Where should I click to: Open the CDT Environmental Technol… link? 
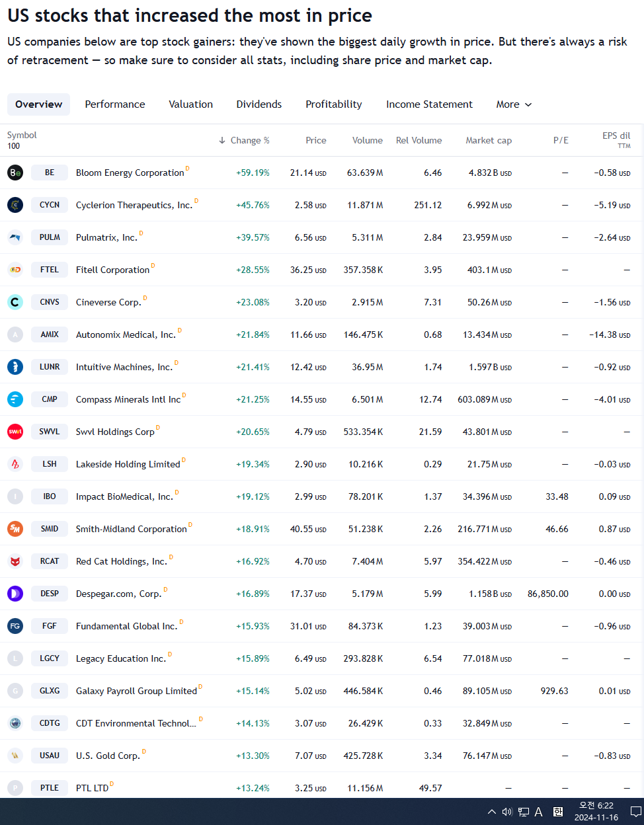136,723
